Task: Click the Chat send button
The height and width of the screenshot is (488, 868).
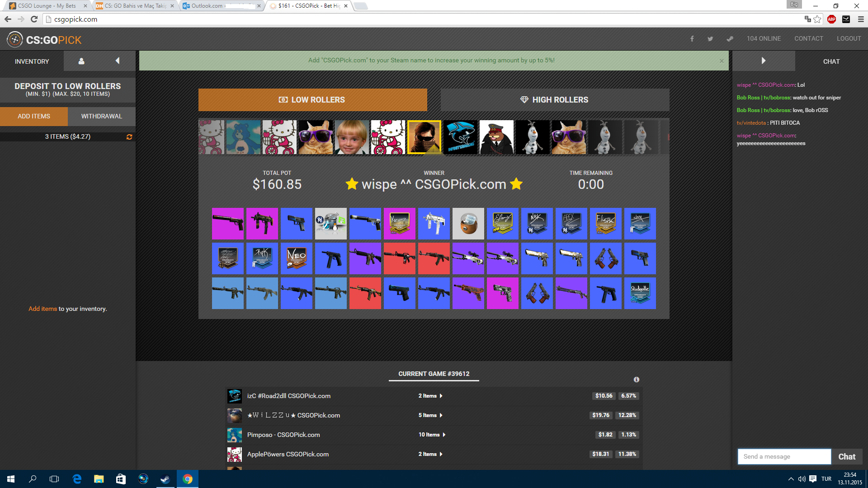Action: pos(847,457)
